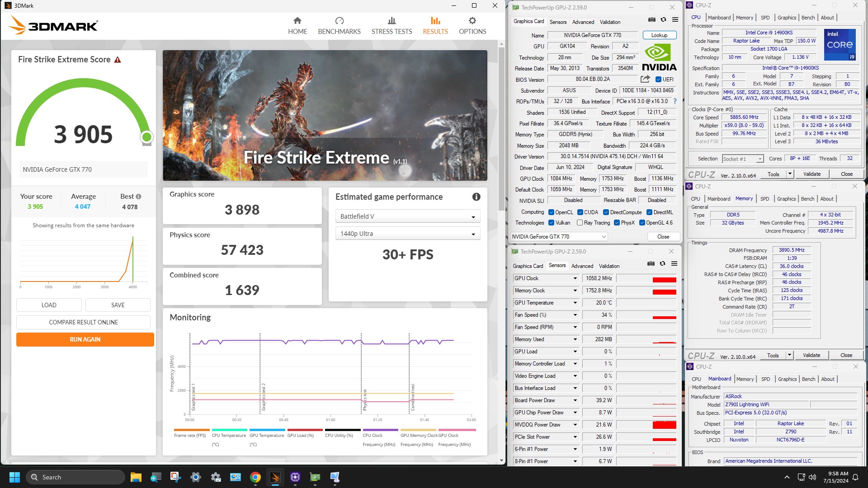Switch to Validation tab in GPU-Z Sensors window
This screenshot has height=488, width=868.
tap(609, 266)
